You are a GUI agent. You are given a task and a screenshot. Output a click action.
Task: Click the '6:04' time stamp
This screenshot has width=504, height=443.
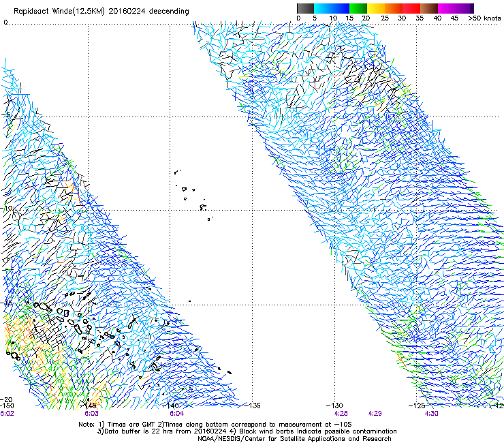point(177,414)
